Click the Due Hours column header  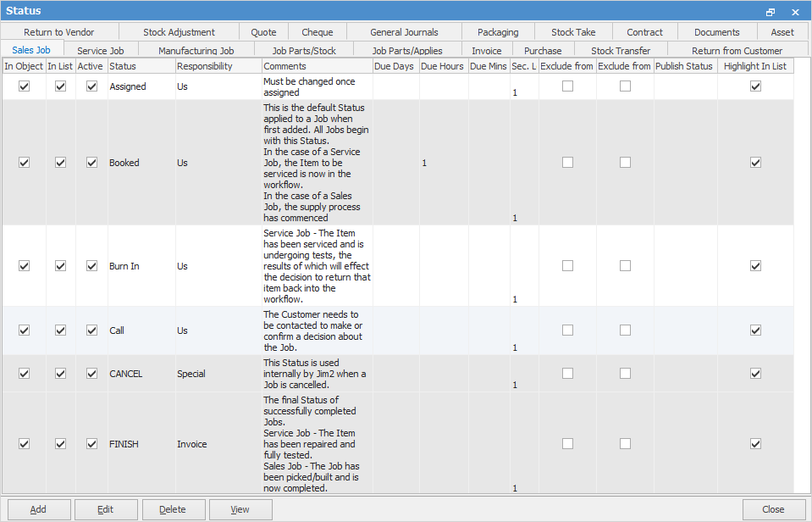[x=444, y=66]
